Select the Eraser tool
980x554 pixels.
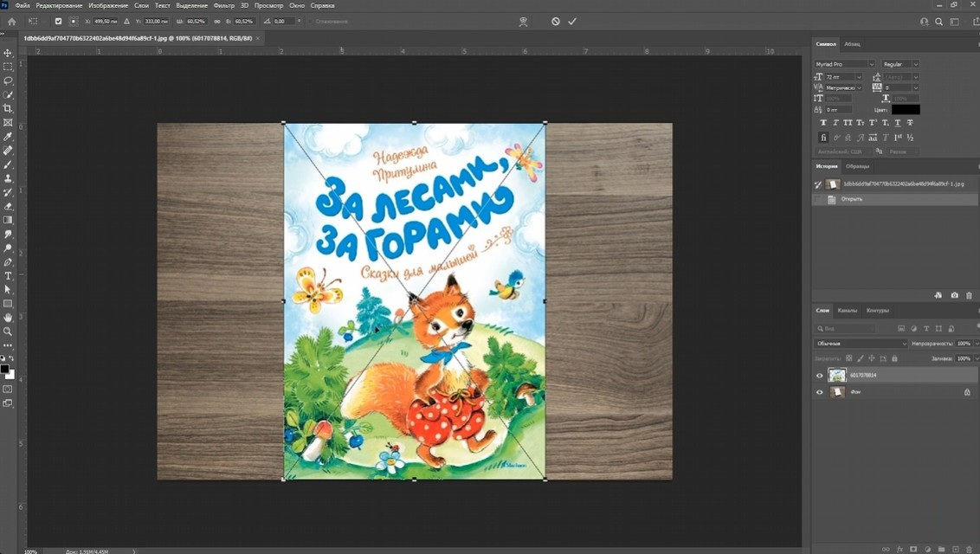pos(8,206)
